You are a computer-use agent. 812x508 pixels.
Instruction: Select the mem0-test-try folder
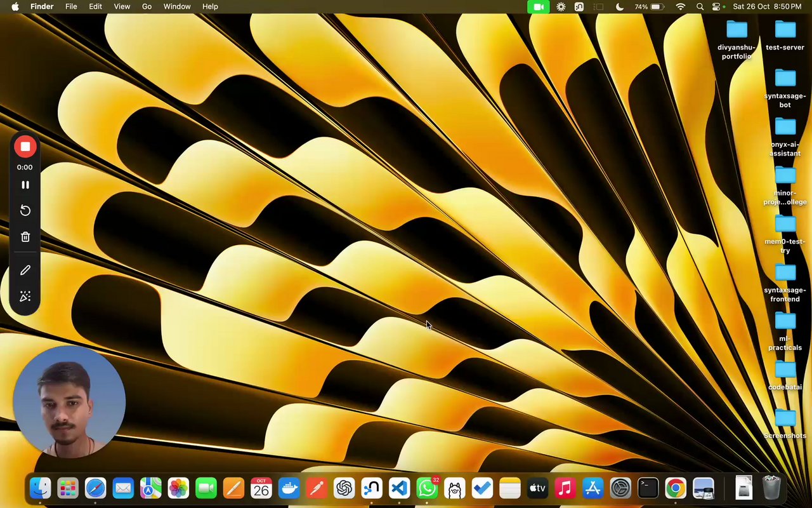pos(785,234)
